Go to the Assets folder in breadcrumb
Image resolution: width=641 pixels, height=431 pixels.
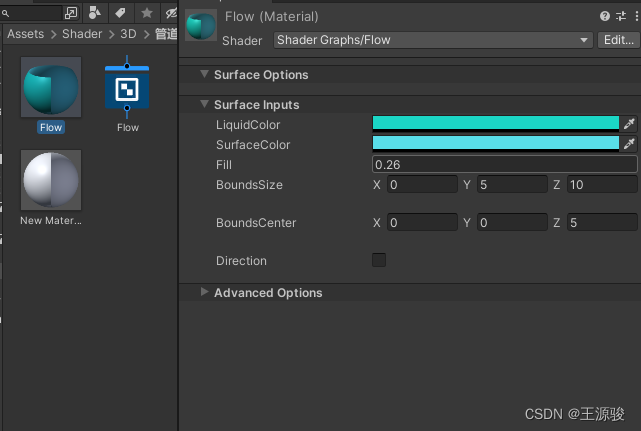tap(26, 34)
